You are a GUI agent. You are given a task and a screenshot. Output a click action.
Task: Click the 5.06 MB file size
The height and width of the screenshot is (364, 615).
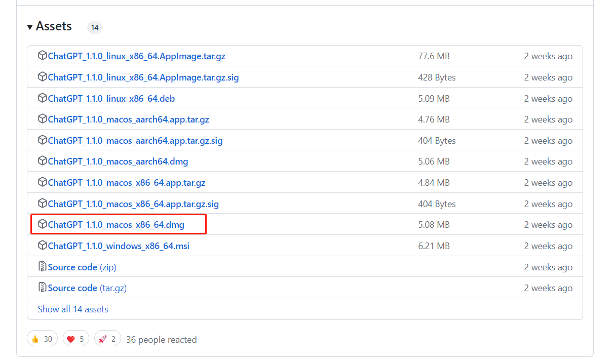[434, 161]
